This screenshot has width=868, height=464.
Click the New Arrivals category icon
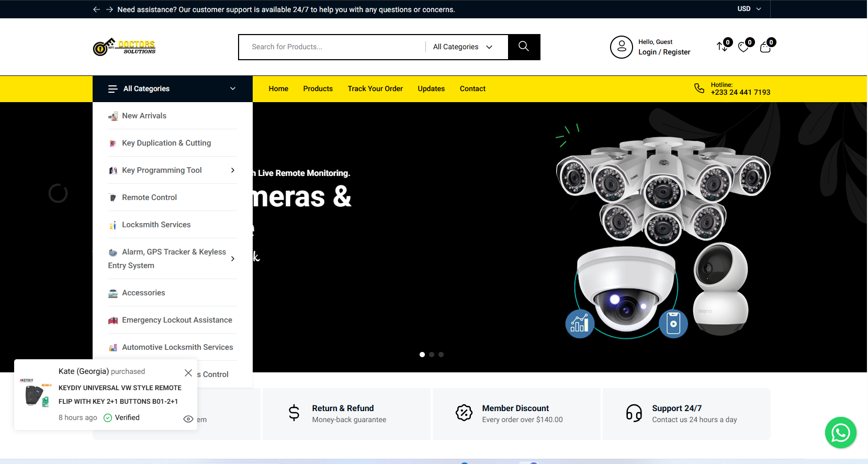click(x=113, y=116)
